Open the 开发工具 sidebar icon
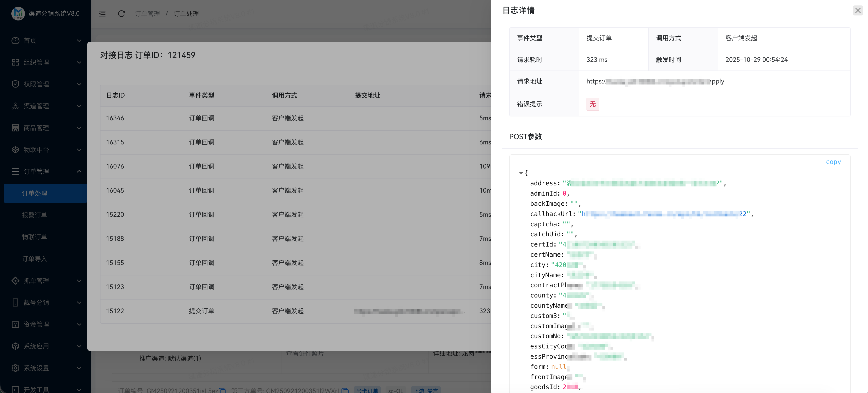 [15, 389]
